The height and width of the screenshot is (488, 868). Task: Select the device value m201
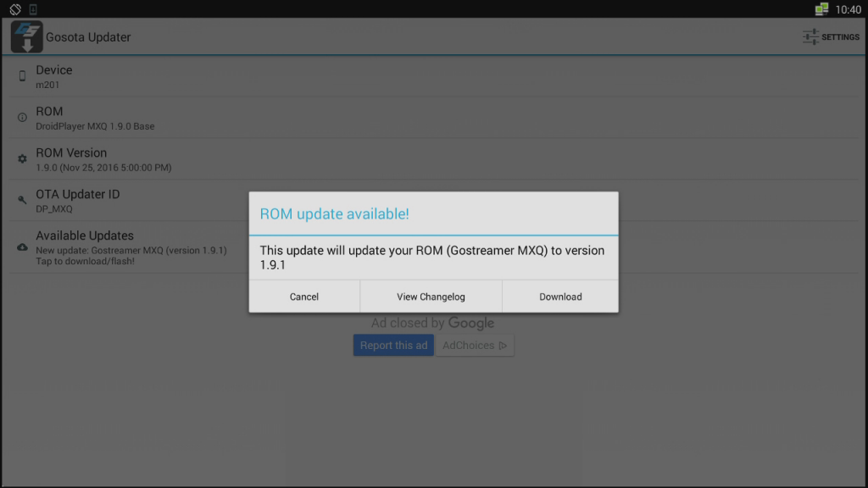[47, 86]
